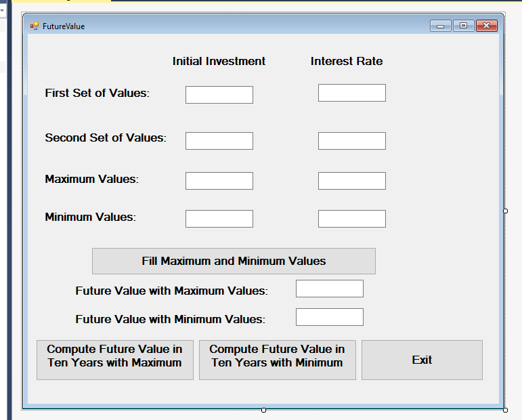522x420 pixels.
Task: Click the Maximum Values Interest Rate textbox
Action: point(352,181)
